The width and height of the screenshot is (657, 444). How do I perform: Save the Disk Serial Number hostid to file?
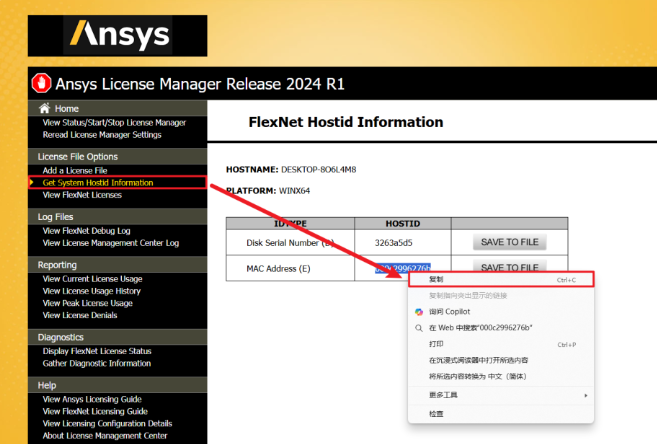[x=510, y=242]
